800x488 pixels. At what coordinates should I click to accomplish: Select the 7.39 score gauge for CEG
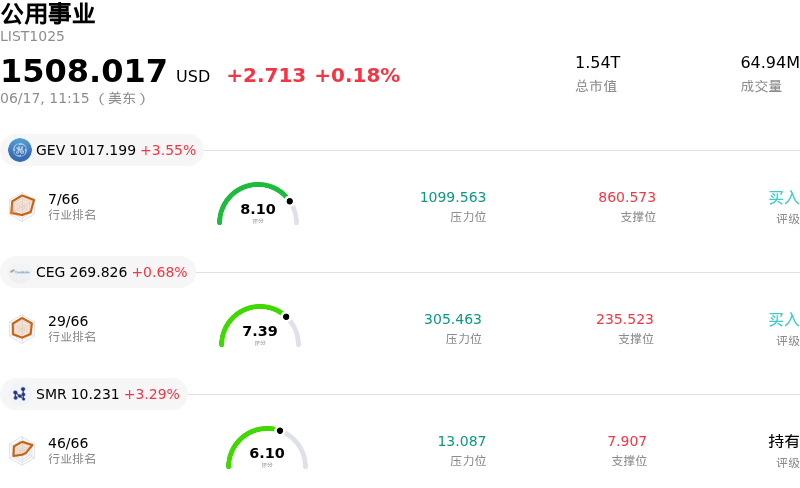click(260, 326)
